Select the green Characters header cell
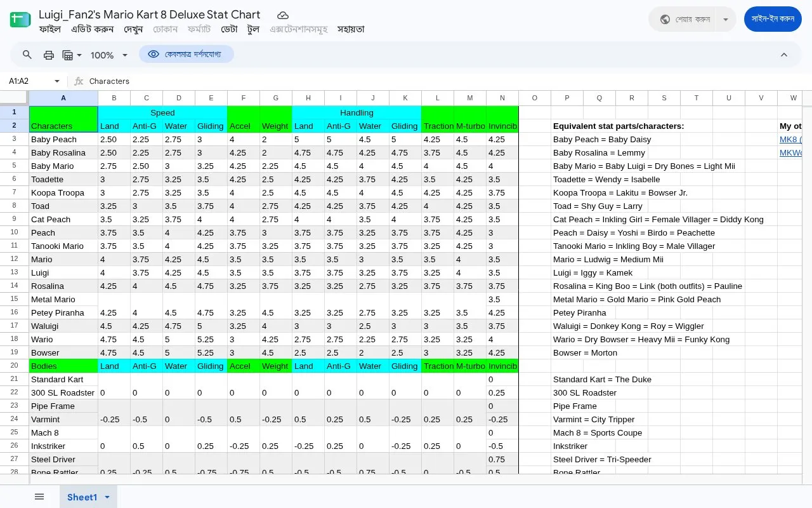 click(63, 119)
